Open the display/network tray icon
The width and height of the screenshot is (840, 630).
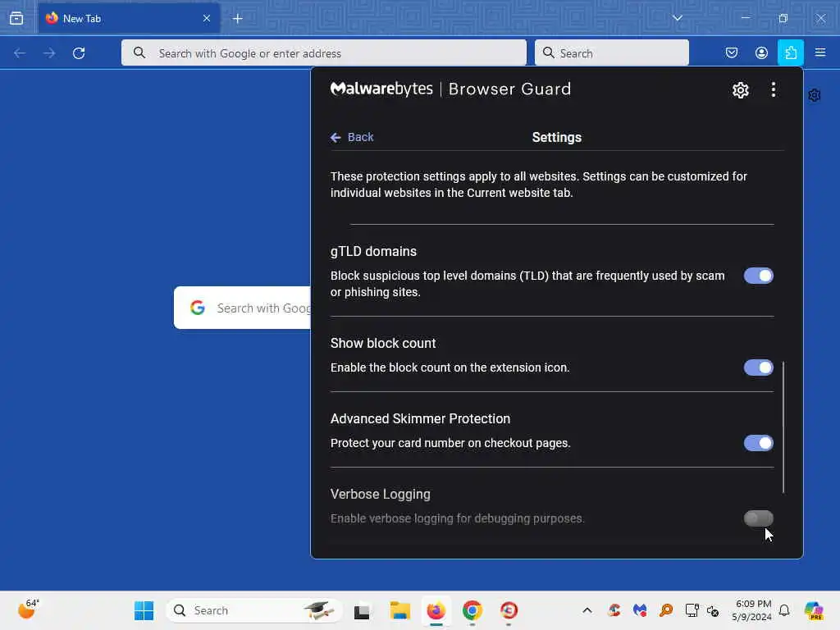(x=692, y=610)
